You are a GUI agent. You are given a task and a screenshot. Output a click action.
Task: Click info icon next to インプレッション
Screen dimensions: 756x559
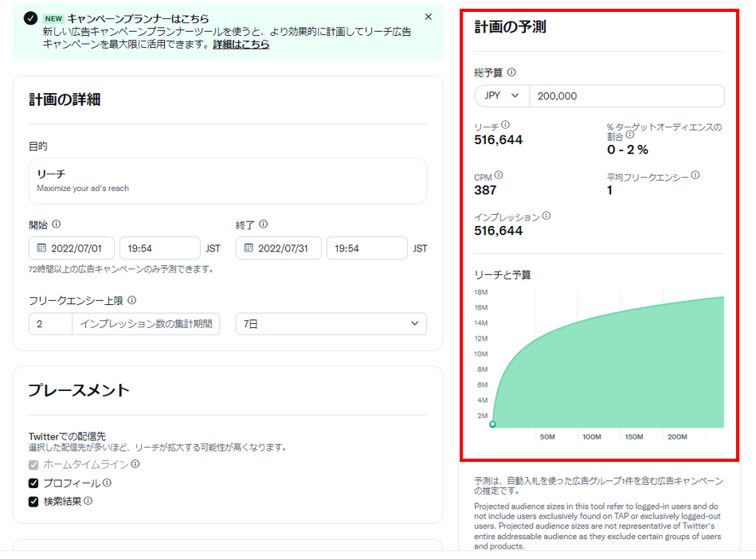[546, 216]
